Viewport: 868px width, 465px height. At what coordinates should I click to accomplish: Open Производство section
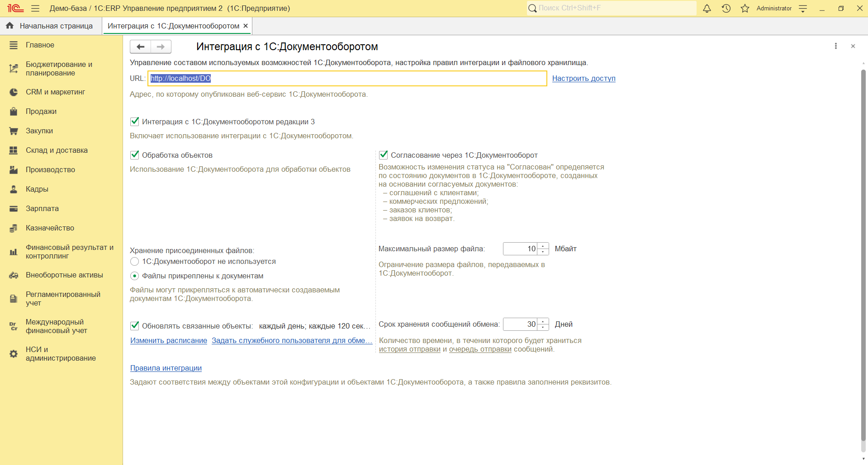[x=50, y=170]
